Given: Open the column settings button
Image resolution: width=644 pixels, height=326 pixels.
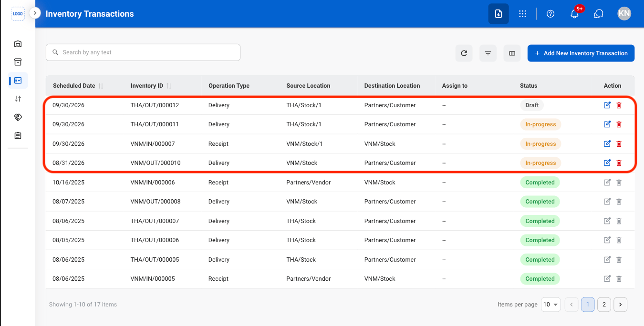Looking at the screenshot, I should (x=512, y=53).
